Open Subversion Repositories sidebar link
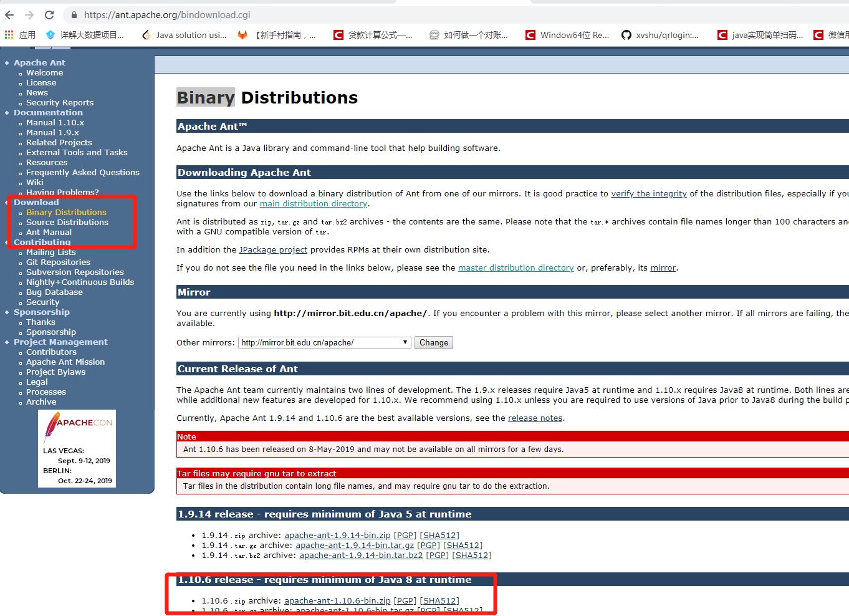This screenshot has height=616, width=849. coord(75,272)
